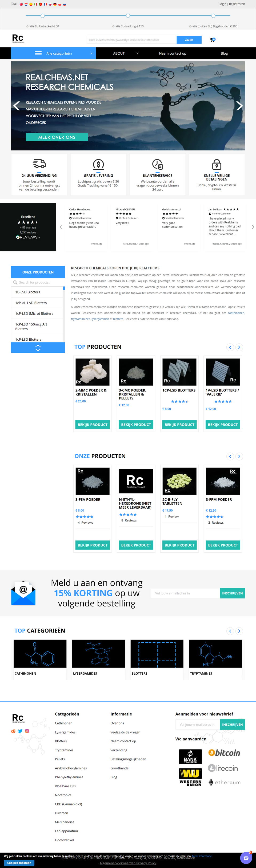This screenshot has height=868, width=256.
Task: Click the Gratis EU-tracking €150 progress marker
Action: pyautogui.click(x=128, y=15)
